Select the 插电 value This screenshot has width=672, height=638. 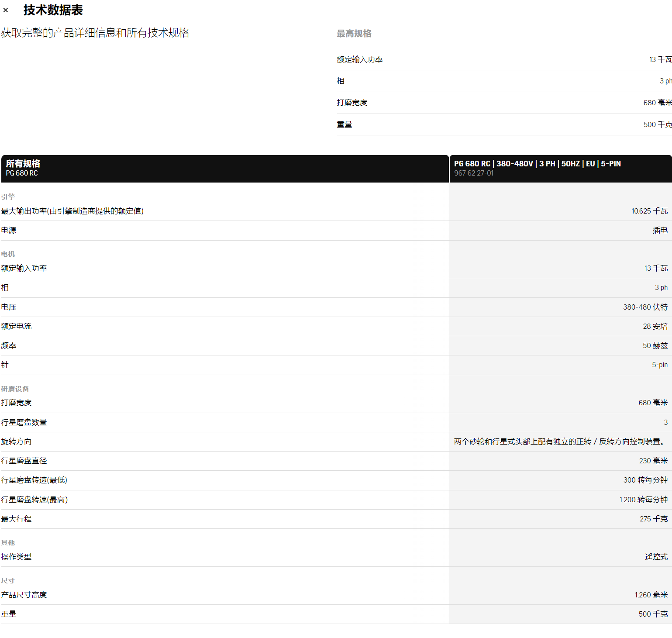point(660,231)
